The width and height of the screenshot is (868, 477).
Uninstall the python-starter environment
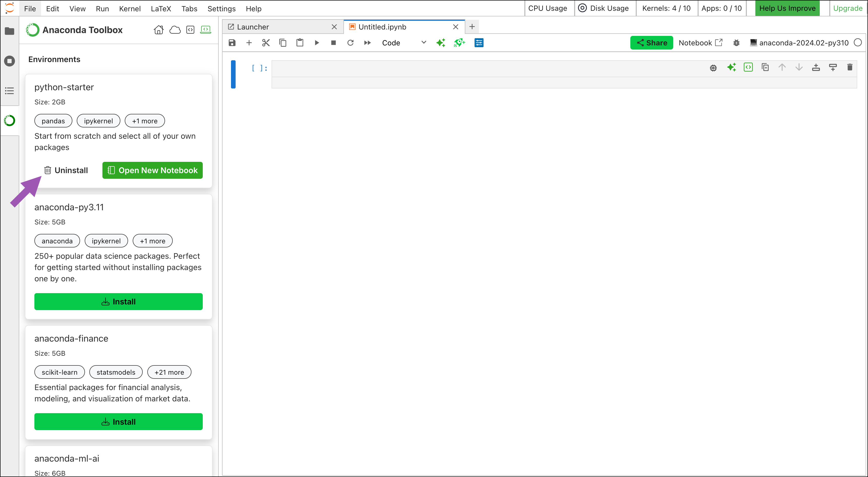[x=66, y=170]
